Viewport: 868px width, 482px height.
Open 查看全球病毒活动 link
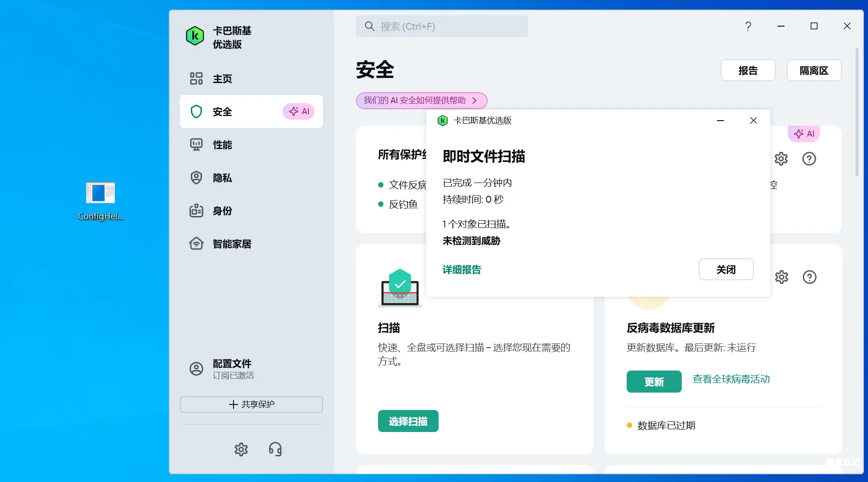point(731,379)
